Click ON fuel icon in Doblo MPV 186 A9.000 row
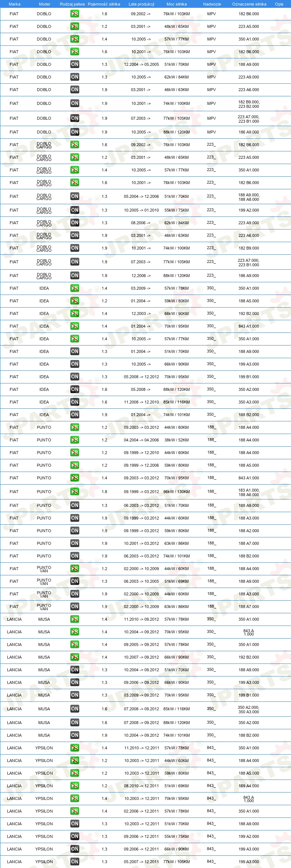Image resolution: width=291 pixels, height=868 pixels. pyautogui.click(x=75, y=132)
